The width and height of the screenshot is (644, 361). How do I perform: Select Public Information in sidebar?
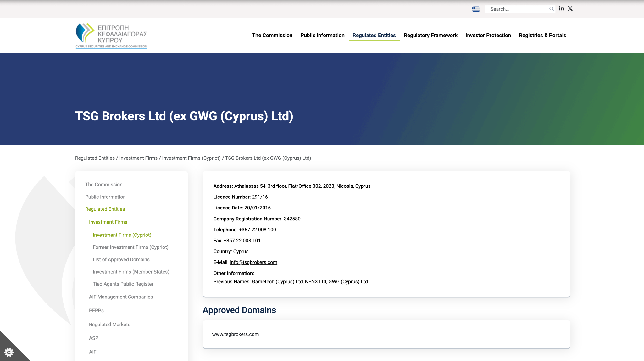click(105, 197)
